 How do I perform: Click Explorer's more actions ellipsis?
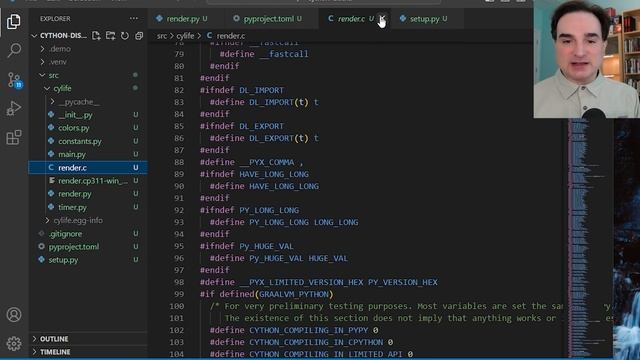[x=133, y=18]
